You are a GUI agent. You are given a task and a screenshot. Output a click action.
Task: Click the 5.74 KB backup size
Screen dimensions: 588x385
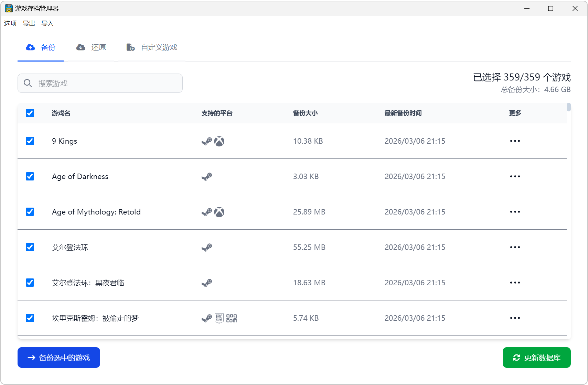[x=306, y=318]
